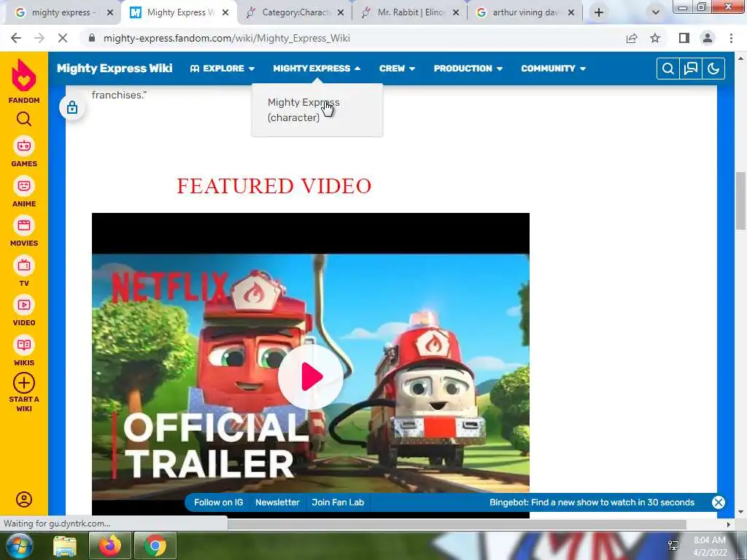Click Follow on IG link
The width and height of the screenshot is (747, 560).
(x=219, y=502)
